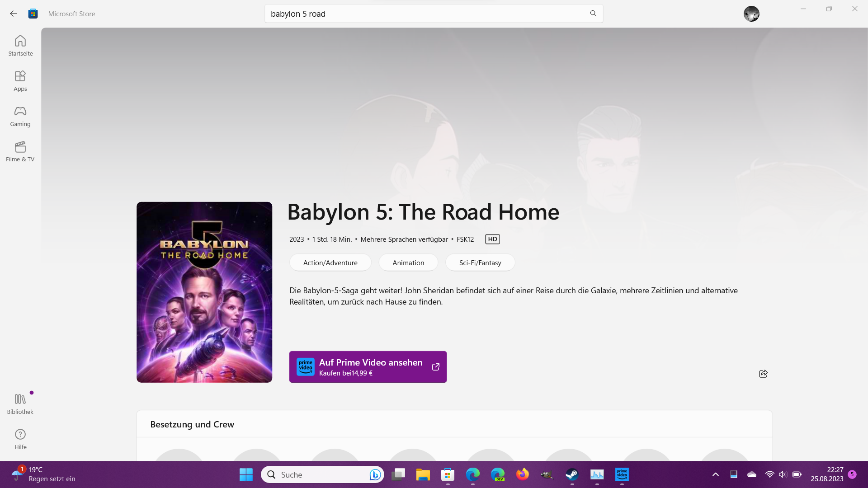Screen dimensions: 868x488
Task: Open Hilfe in the sidebar
Action: 20,439
